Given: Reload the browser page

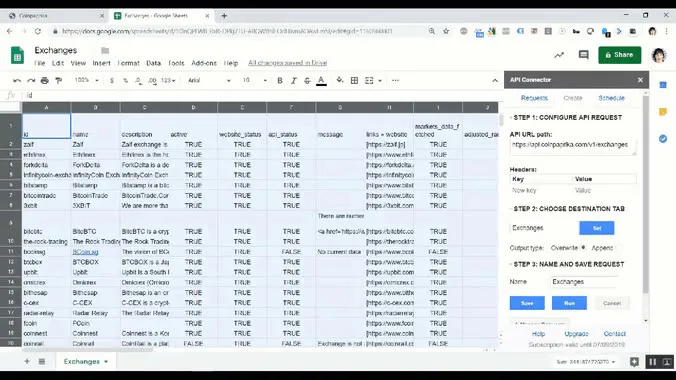Looking at the screenshot, I should 38,31.
